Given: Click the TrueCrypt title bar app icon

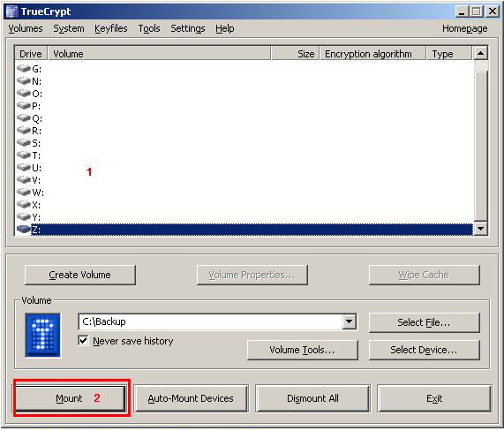Looking at the screenshot, I should click(12, 11).
